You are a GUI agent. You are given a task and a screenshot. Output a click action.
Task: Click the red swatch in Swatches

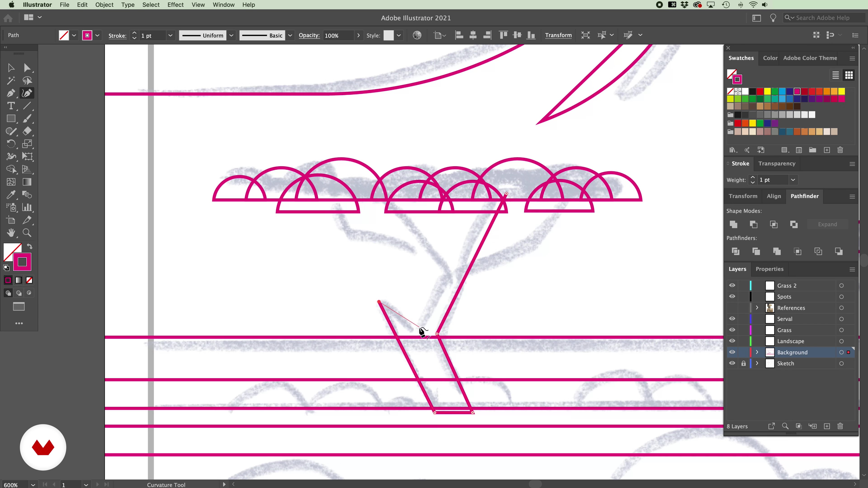click(x=760, y=91)
